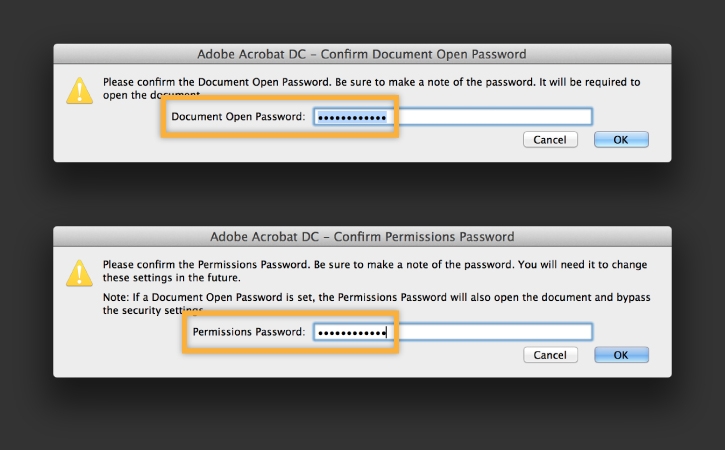Click the "Permissions Password:" label text
The image size is (725, 450).
(x=249, y=332)
